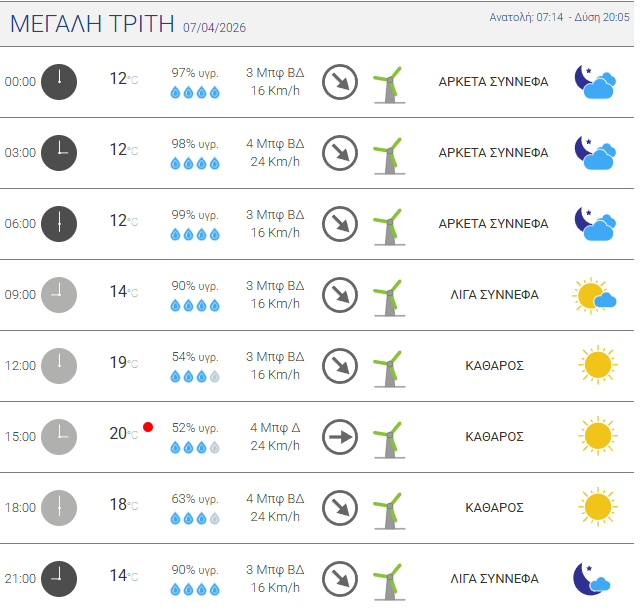The height and width of the screenshot is (610, 643).
Task: Click the ΜΕΓΑΛΗ ΤΡΙΤΗ day heading
Action: (92, 25)
